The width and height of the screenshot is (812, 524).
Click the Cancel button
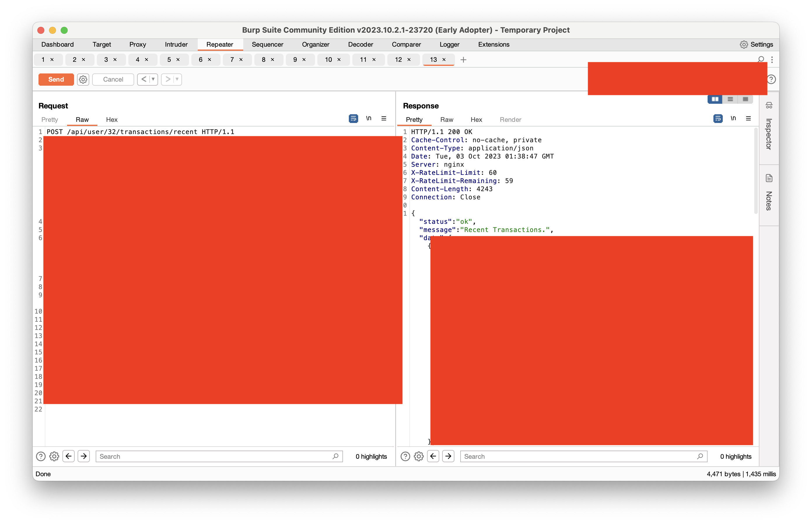point(113,79)
